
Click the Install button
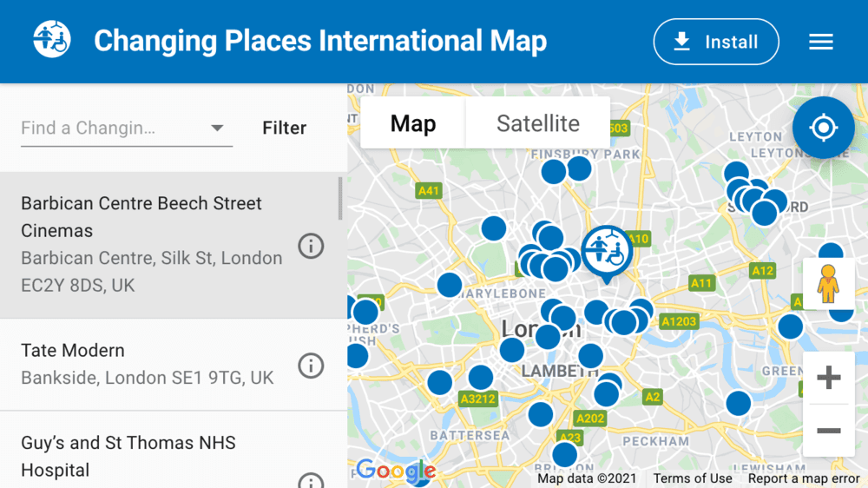point(716,42)
